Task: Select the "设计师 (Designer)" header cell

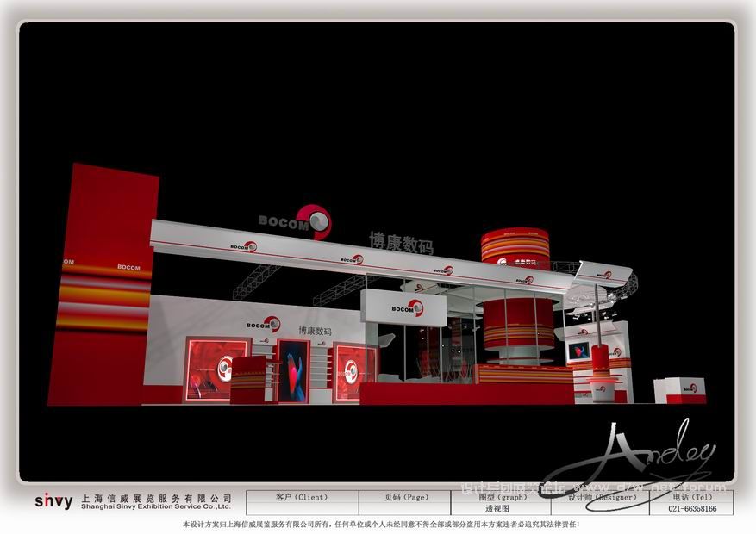Action: pyautogui.click(x=601, y=497)
